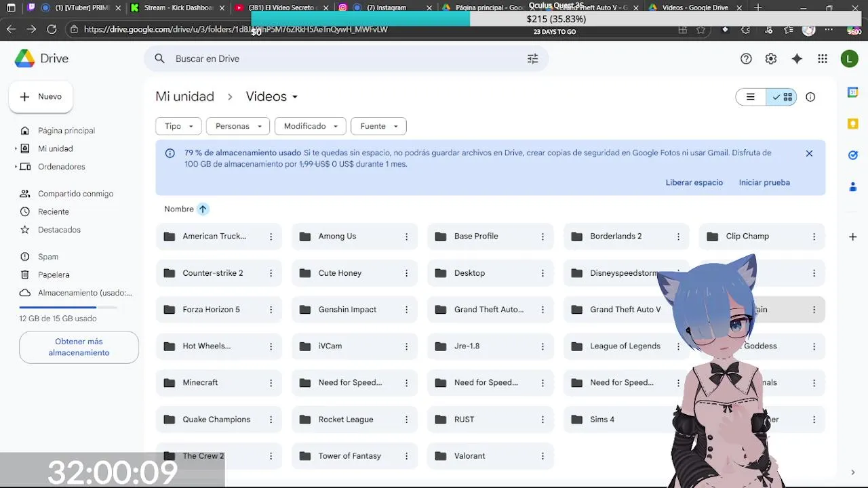This screenshot has width=868, height=488.
Task: Open advanced search options icon
Action: pos(533,59)
